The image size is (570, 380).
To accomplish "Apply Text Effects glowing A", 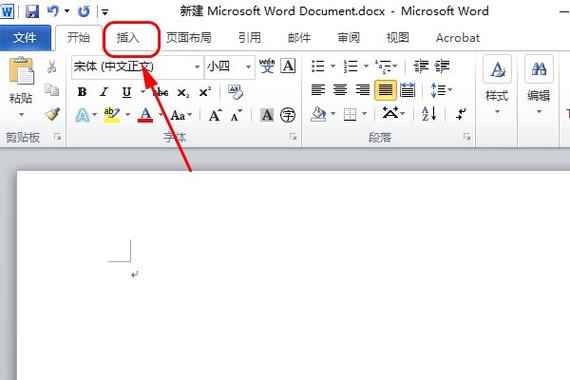I will 83,116.
